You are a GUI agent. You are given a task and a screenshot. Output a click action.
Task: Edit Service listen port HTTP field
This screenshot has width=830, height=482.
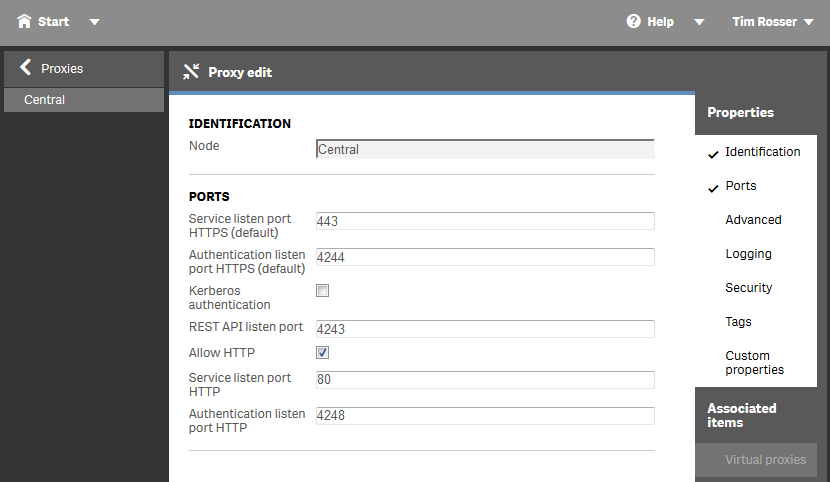point(485,379)
